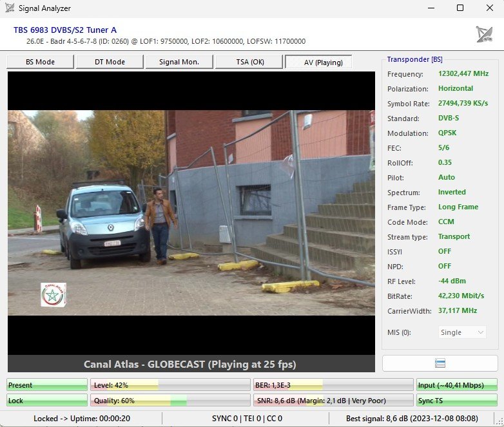Switch to BS Mode tab
The image size is (504, 427).
coord(40,62)
